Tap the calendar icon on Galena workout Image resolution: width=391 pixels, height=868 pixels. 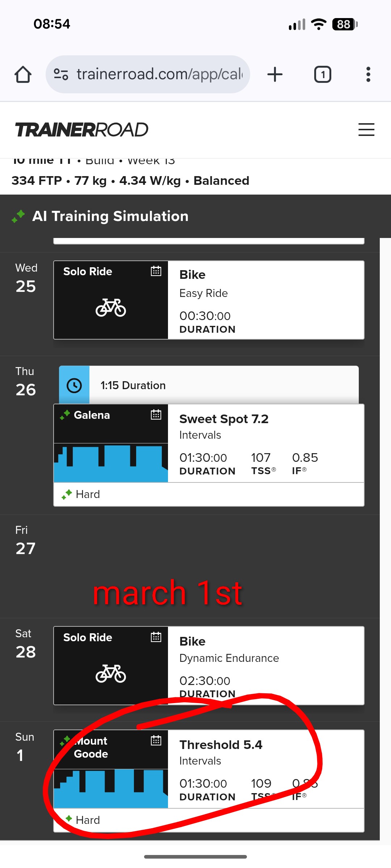[x=156, y=414]
